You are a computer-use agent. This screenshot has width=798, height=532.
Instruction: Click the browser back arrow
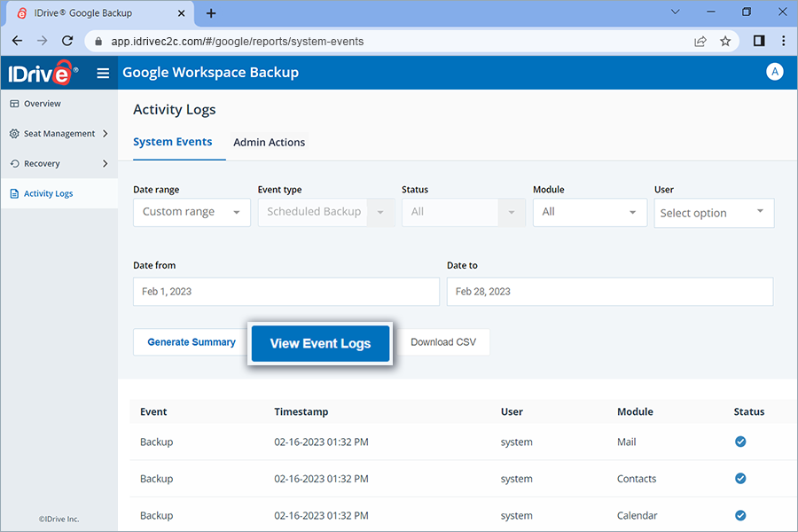click(x=18, y=41)
